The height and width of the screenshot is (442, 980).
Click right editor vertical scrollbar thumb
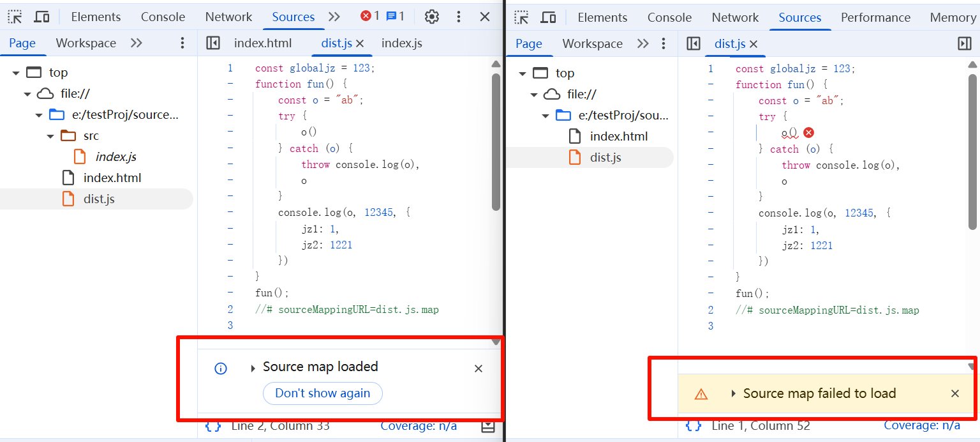tap(973, 151)
